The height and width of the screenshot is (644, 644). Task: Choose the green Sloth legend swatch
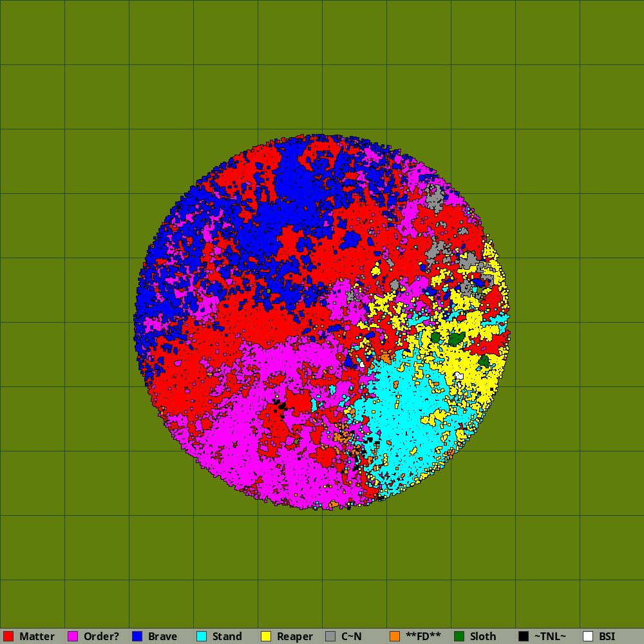[459, 636]
